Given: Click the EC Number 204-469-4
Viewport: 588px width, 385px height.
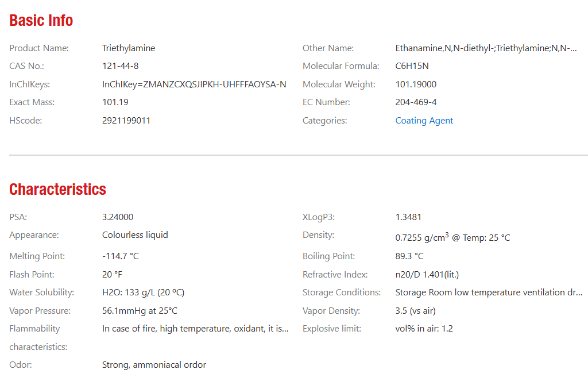Looking at the screenshot, I should click(x=416, y=102).
